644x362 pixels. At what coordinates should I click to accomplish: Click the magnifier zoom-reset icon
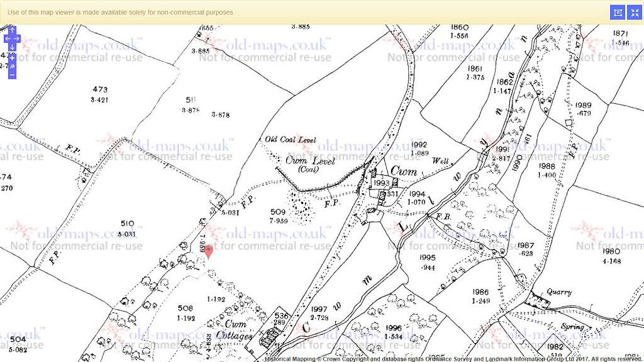13,67
